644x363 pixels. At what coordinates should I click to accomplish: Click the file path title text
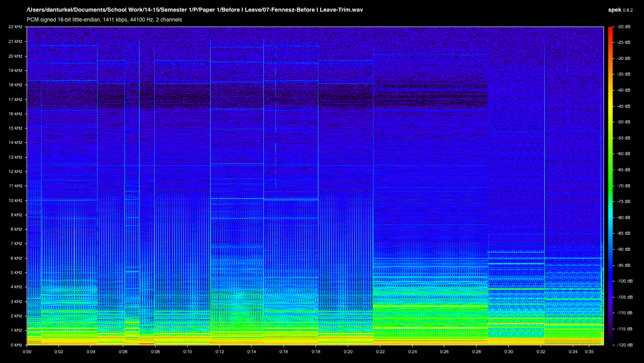195,10
